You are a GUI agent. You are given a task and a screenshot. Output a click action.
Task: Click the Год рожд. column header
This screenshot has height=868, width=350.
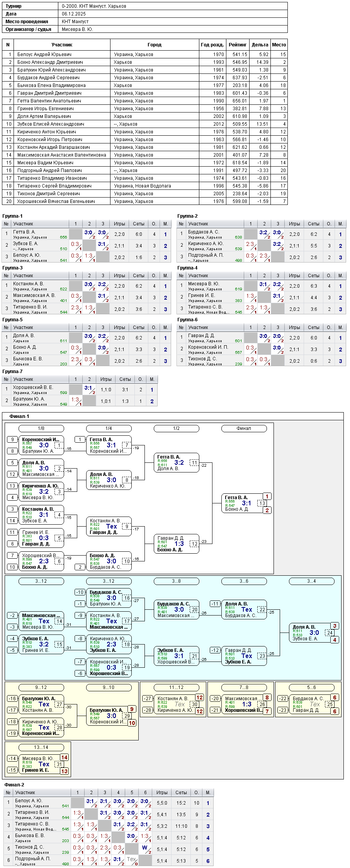click(212, 45)
